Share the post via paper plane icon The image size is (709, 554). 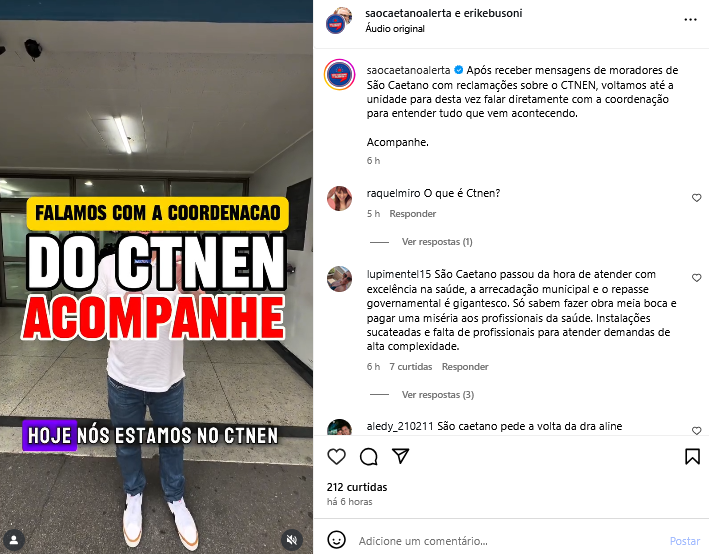401,456
